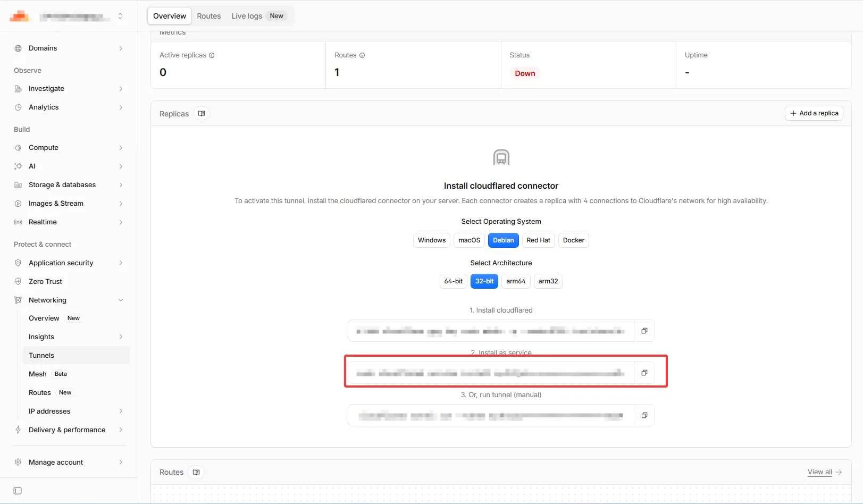Switch to the Routes tab
Viewport: 863px width, 504px height.
point(208,16)
